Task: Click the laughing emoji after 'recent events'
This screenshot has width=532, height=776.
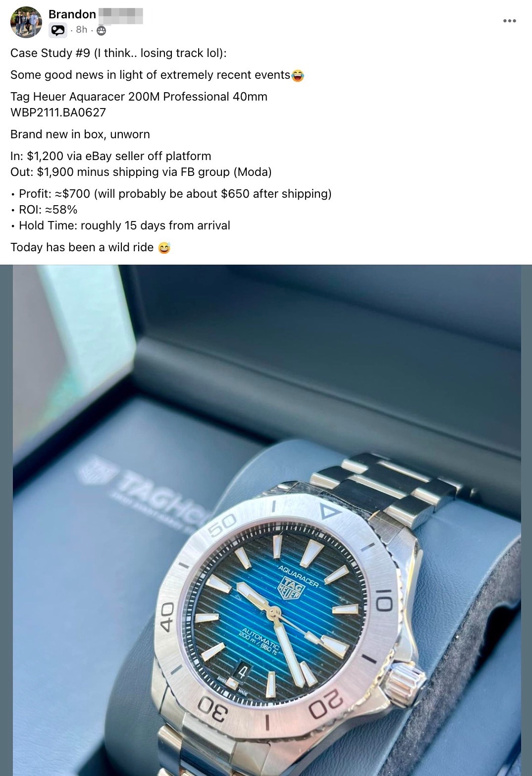Action: (x=298, y=75)
